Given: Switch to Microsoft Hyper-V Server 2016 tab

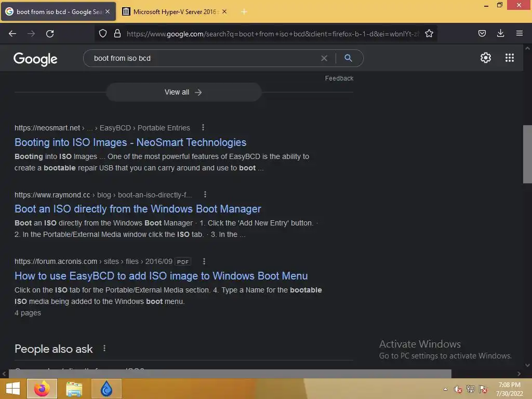Looking at the screenshot, I should (x=175, y=11).
